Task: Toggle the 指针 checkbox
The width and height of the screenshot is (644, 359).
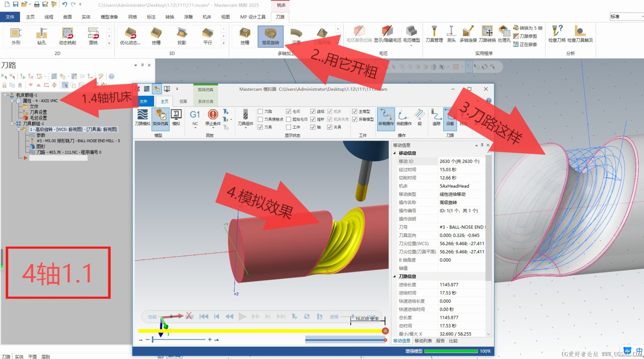Action: coord(313,119)
